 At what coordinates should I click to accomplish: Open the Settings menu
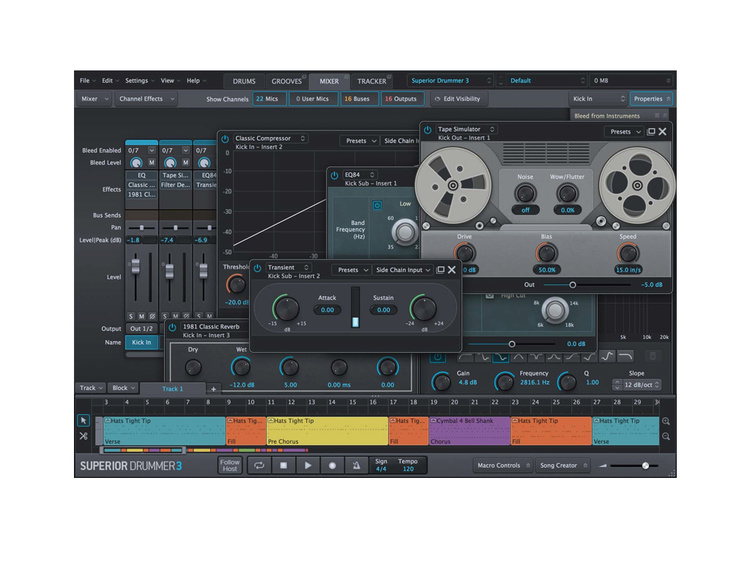click(x=139, y=81)
